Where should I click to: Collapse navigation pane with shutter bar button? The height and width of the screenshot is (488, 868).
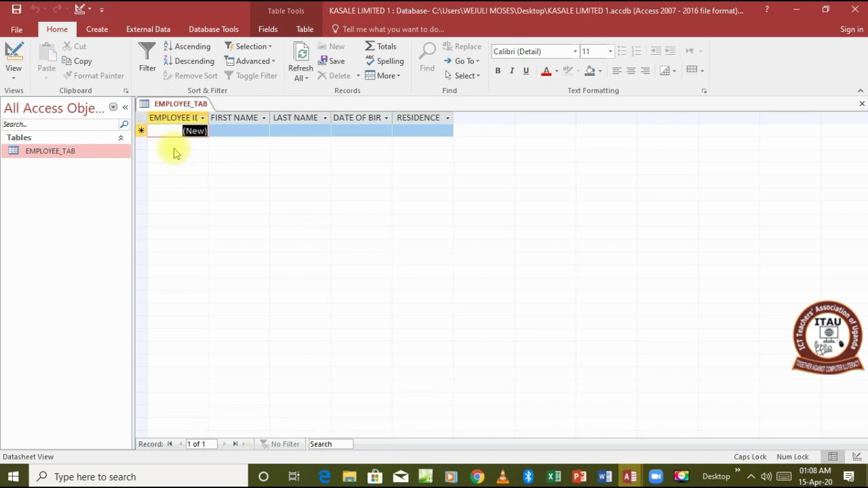125,108
